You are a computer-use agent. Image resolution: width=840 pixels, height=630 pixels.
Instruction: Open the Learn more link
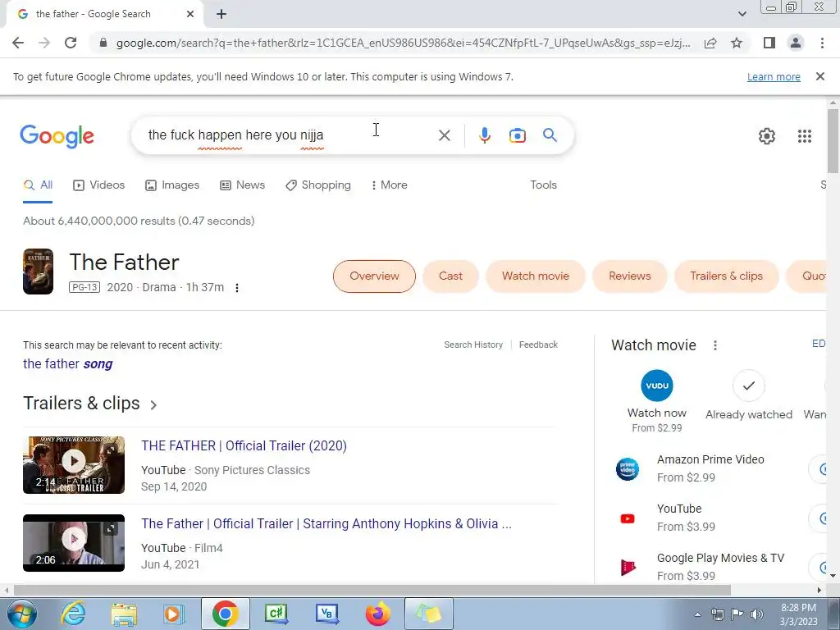tap(774, 76)
